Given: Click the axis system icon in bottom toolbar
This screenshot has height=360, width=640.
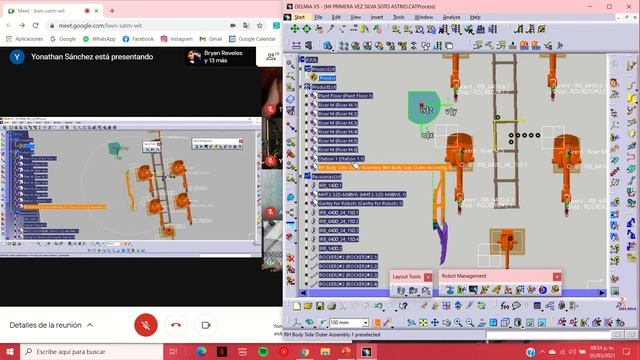Looking at the screenshot, I should (296, 322).
